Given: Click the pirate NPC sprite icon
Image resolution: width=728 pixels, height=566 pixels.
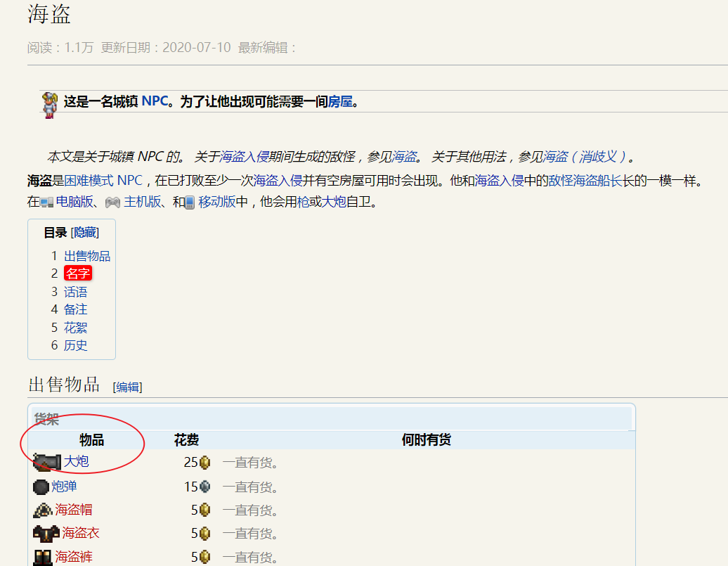Looking at the screenshot, I should coord(49,104).
